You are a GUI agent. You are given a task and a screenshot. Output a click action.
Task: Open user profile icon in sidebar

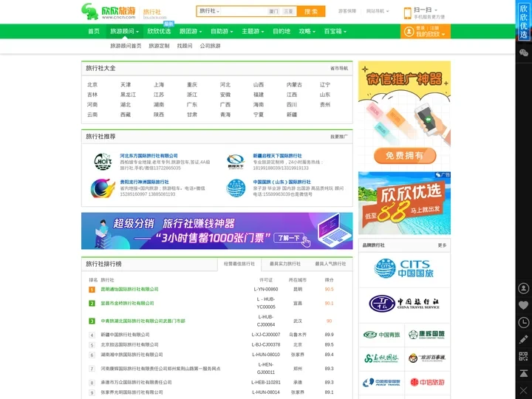coord(524,288)
